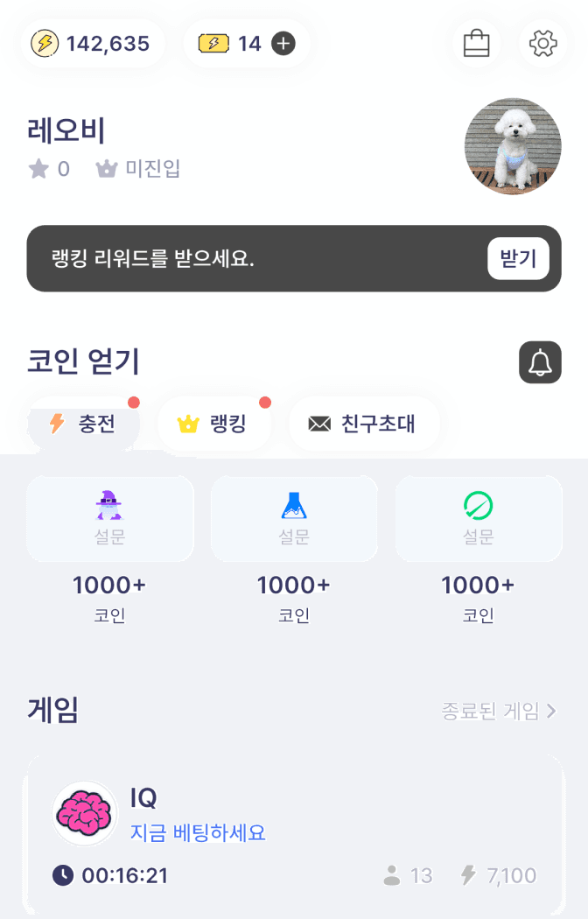
Task: Open the shopping bag store icon
Action: [476, 43]
